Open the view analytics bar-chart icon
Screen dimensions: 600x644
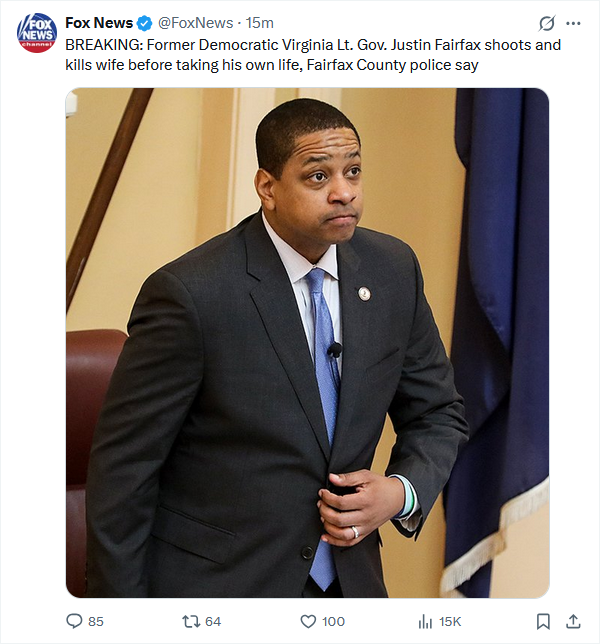pyautogui.click(x=425, y=622)
